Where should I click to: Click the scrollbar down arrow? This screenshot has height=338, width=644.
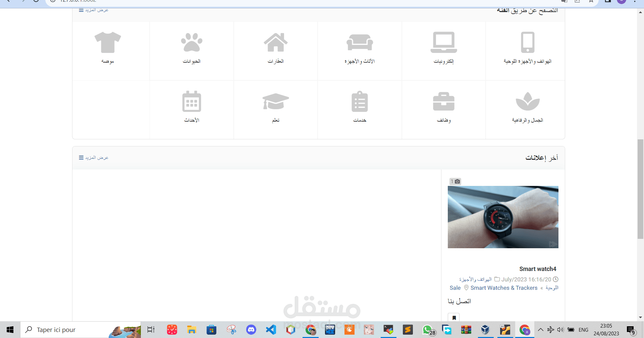640,317
